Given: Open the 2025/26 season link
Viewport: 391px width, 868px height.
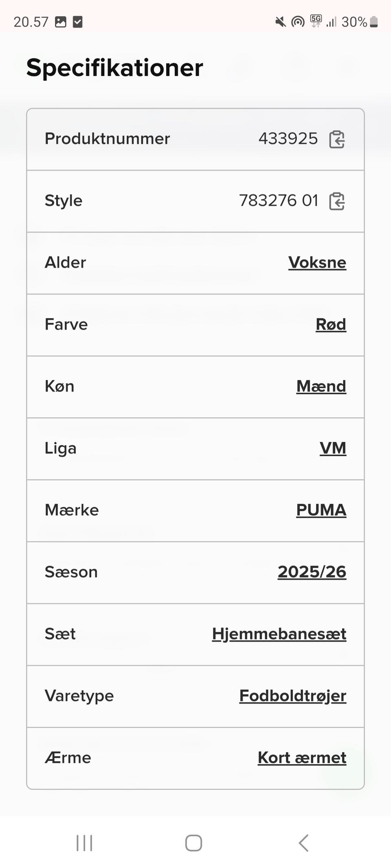Looking at the screenshot, I should (312, 572).
